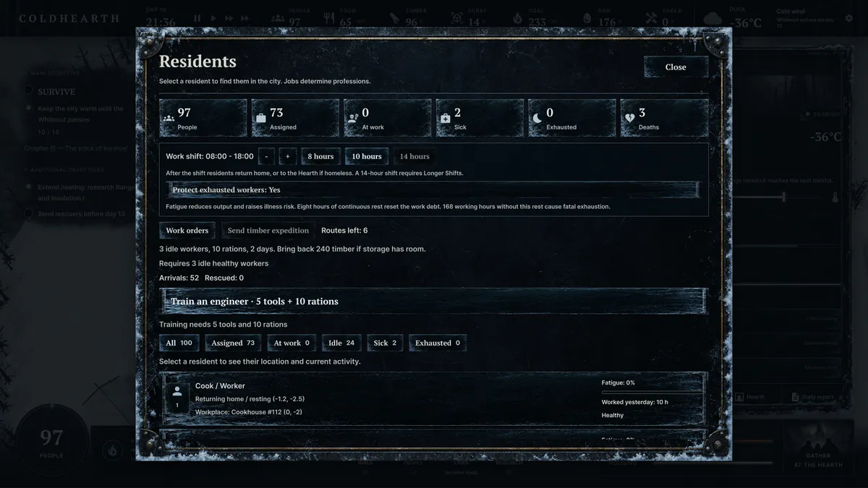Image resolution: width=868 pixels, height=488 pixels.
Task: Filter residents by At work 0
Action: point(292,343)
